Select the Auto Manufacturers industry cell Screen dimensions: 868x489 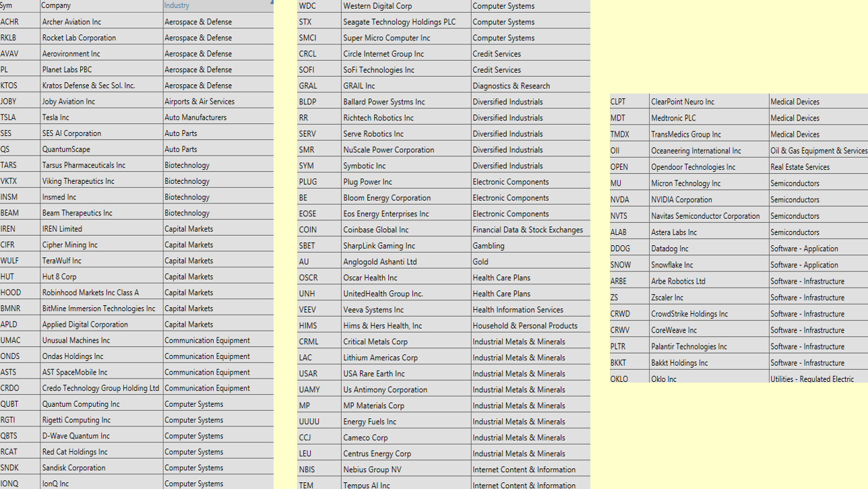218,117
